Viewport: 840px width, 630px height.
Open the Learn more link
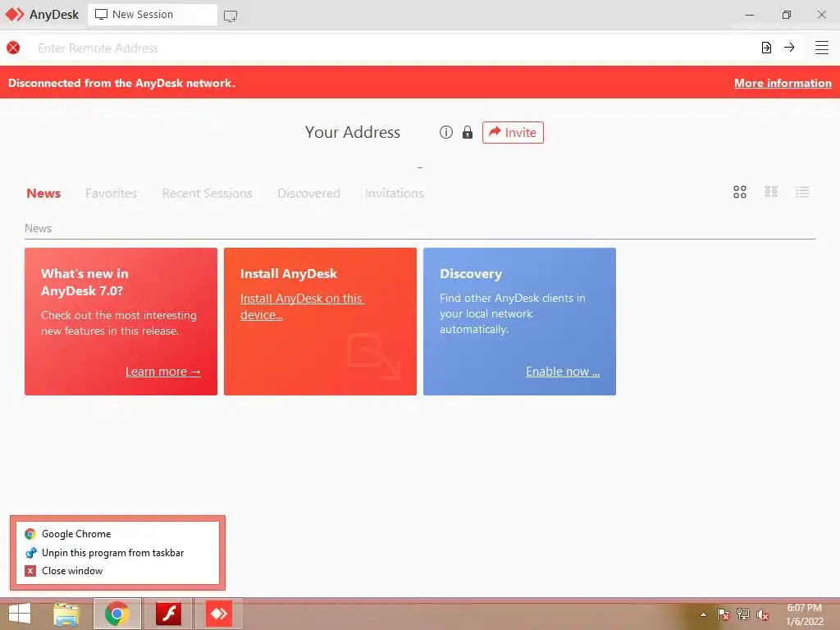[x=163, y=372]
